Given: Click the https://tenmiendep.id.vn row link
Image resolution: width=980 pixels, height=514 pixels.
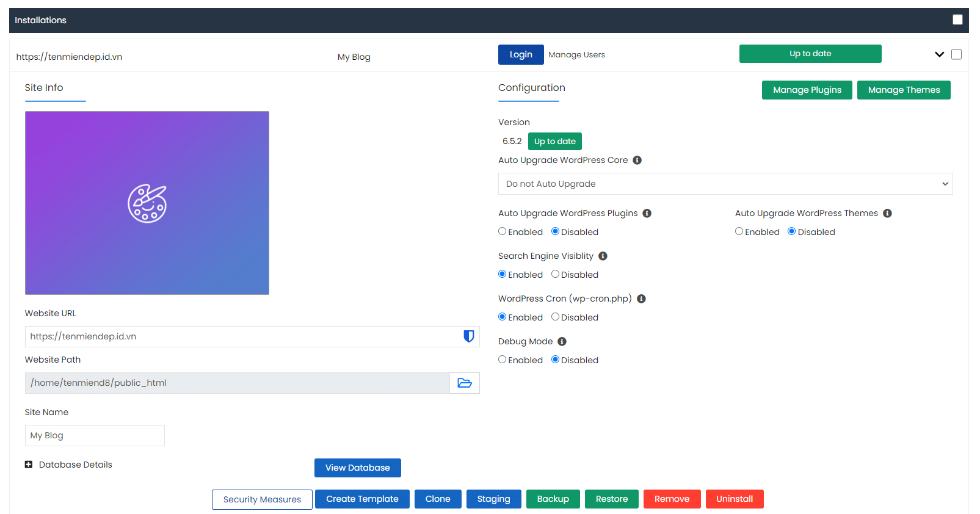Looking at the screenshot, I should click(69, 57).
